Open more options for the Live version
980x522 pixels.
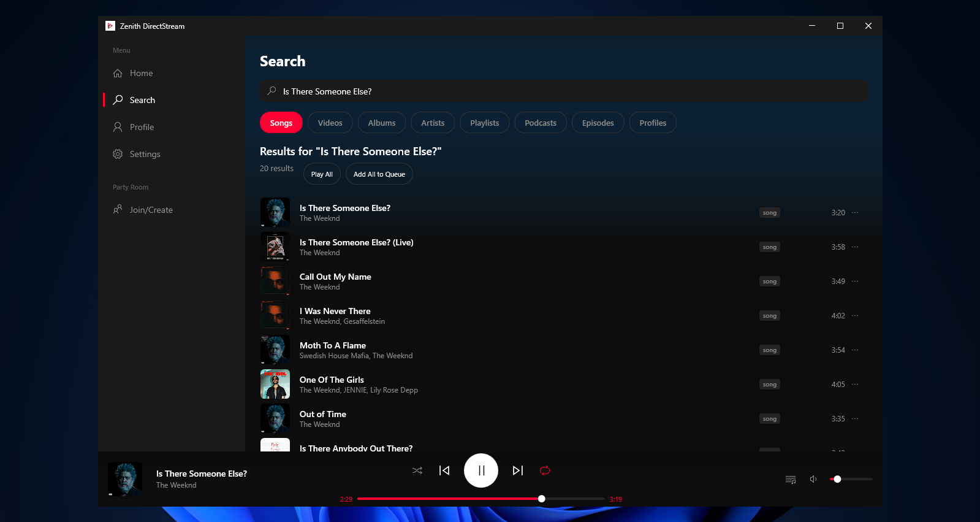[x=855, y=247]
